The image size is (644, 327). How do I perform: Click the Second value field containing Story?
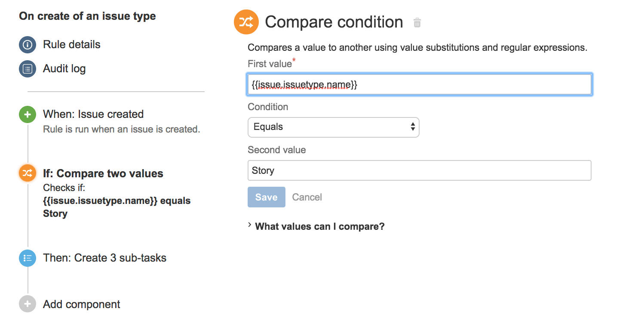[x=420, y=170]
